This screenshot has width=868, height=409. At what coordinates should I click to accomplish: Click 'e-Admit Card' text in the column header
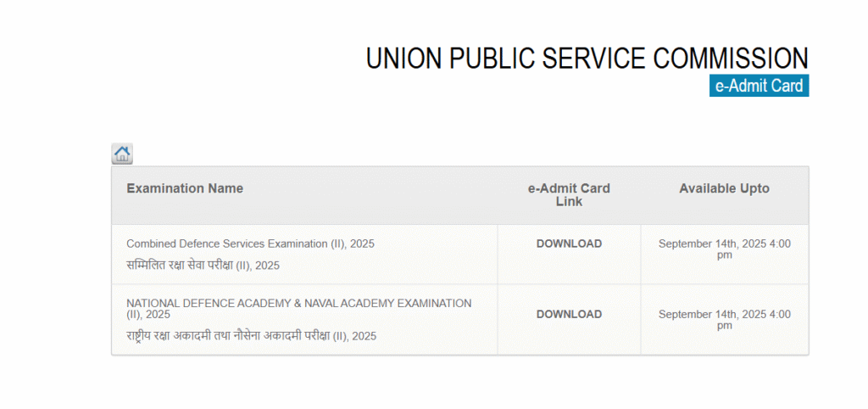[x=569, y=188]
